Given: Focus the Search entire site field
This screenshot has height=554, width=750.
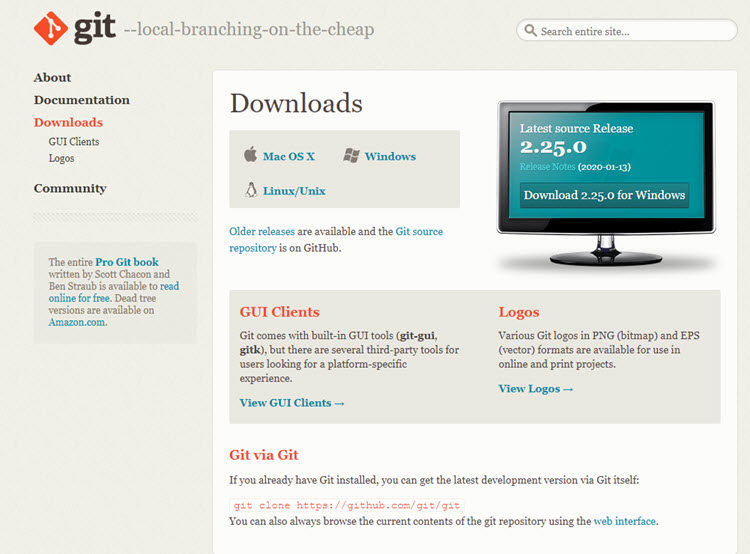Looking at the screenshot, I should coord(627,31).
